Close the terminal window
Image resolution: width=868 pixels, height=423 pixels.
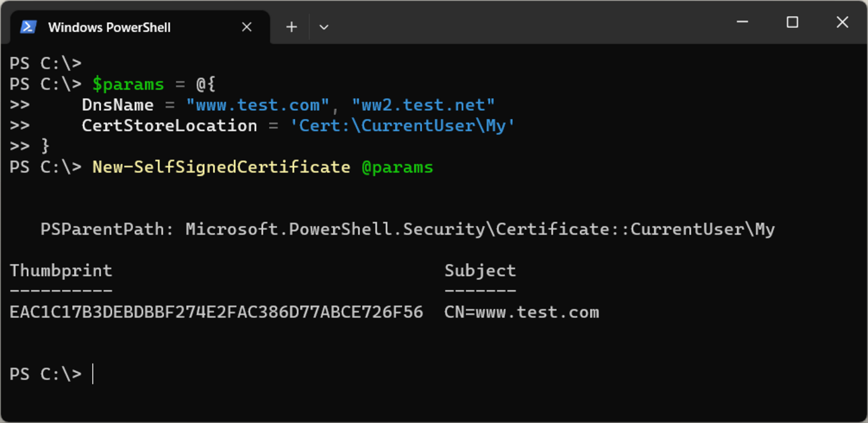842,22
